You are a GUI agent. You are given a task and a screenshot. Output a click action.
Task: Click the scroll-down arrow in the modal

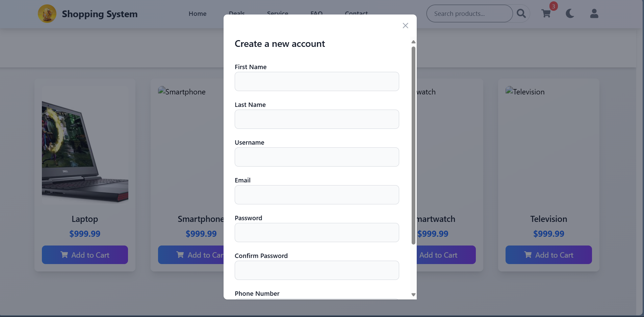413,294
